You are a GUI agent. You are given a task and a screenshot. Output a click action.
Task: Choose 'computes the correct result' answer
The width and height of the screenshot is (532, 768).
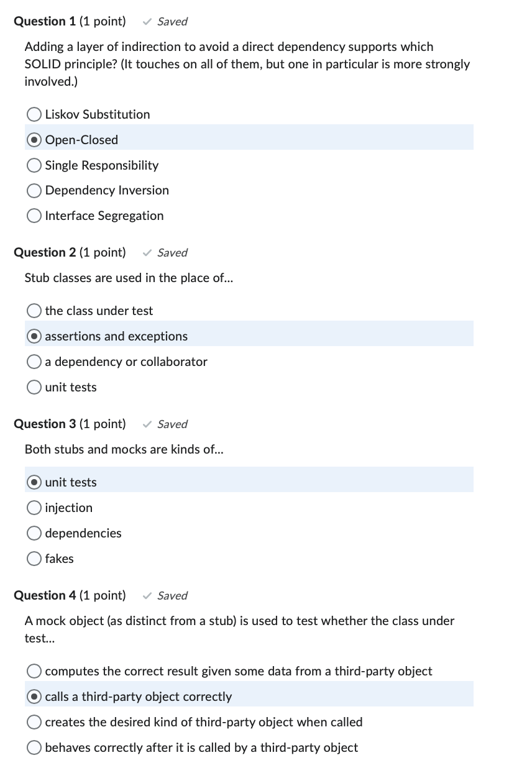tap(34, 671)
